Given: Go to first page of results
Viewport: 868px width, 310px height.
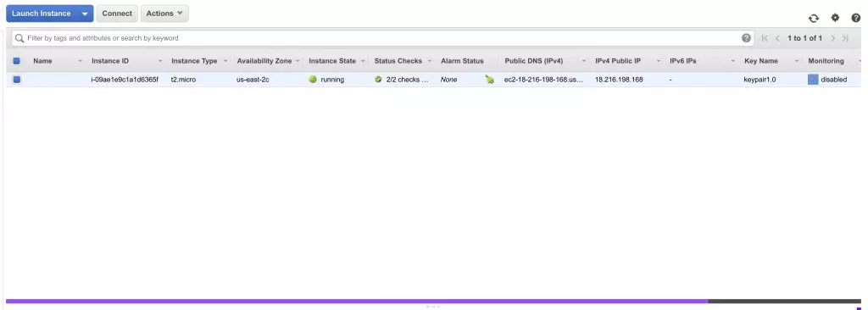Looking at the screenshot, I should 765,38.
